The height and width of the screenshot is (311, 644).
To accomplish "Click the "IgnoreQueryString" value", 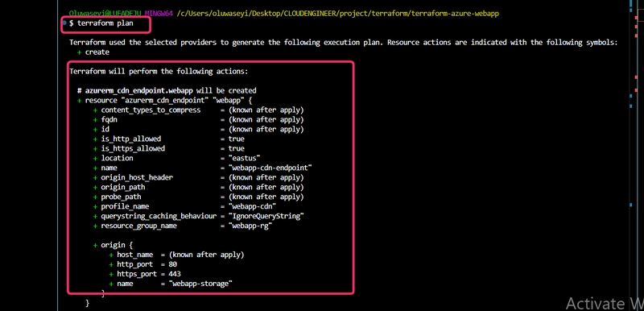I will coord(266,216).
